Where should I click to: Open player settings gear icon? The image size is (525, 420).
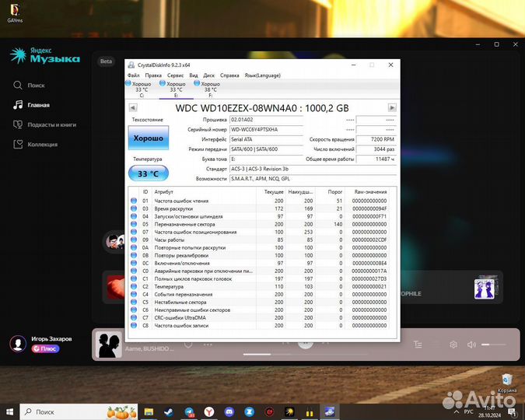[453, 345]
